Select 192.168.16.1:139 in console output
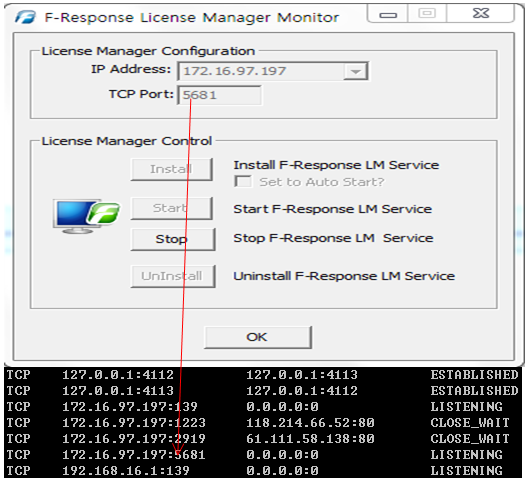Image resolution: width=527 pixels, height=481 pixels. tap(126, 471)
